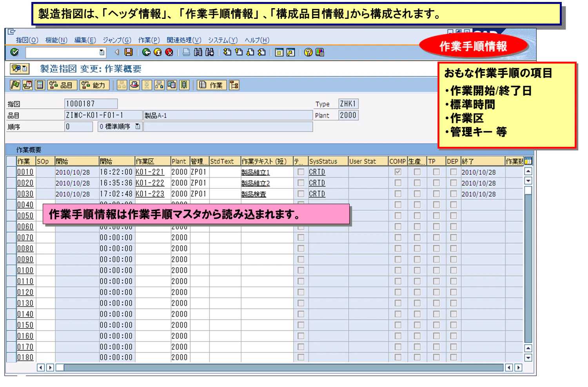Click the work center K01-221 link
This screenshot has width=588, height=387.
click(151, 172)
